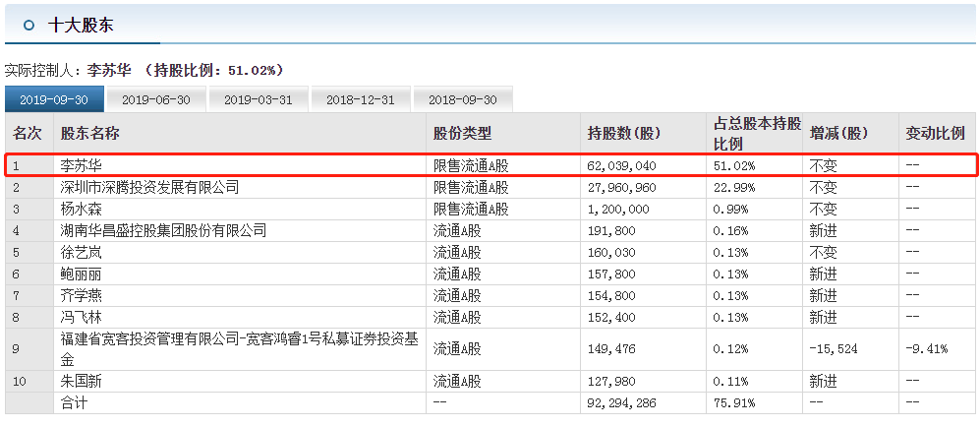Click the -9.41% change ratio
The height and width of the screenshot is (427, 980).
tap(926, 349)
